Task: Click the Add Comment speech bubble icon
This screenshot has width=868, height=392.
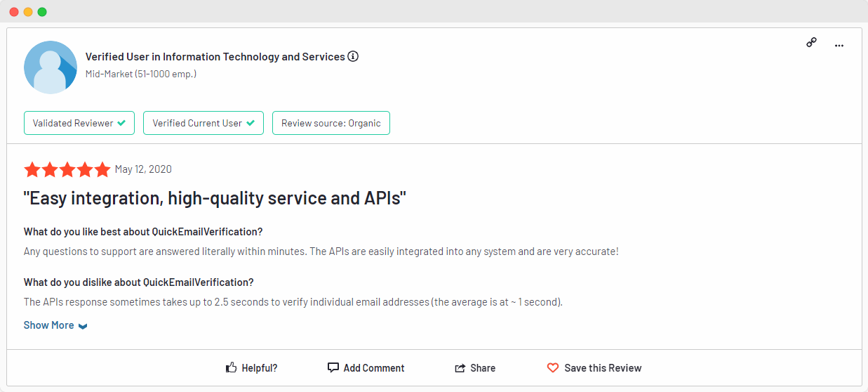Action: coord(333,367)
